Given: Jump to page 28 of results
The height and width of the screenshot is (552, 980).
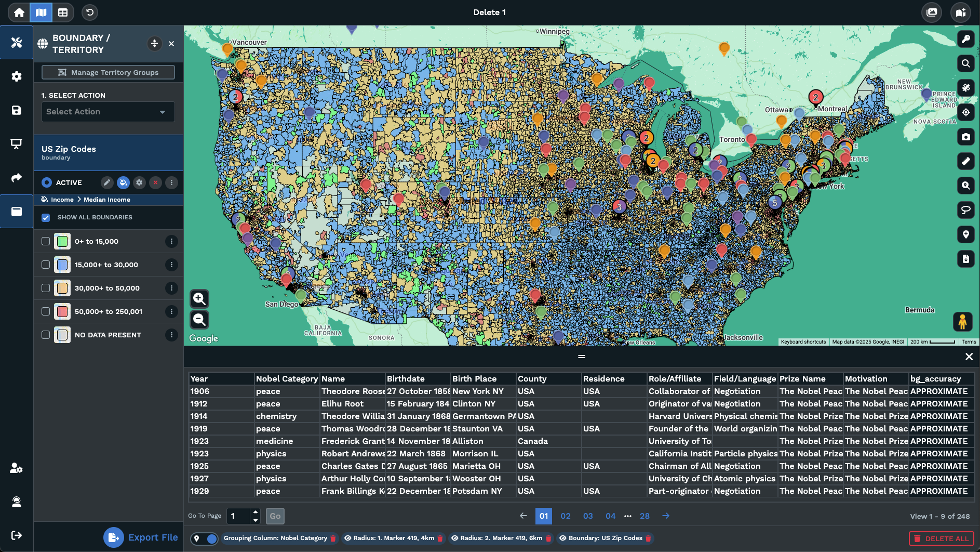Looking at the screenshot, I should 645,516.
